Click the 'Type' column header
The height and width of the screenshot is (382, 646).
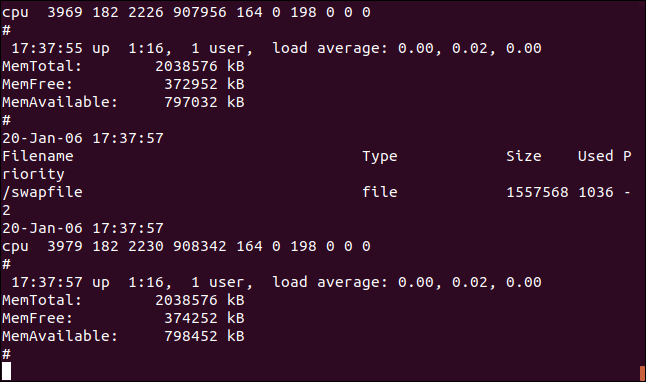pyautogui.click(x=380, y=157)
